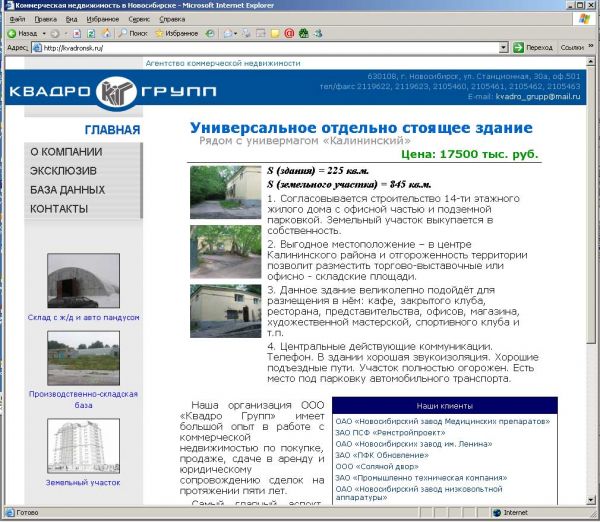
Task: Click the Наши клиенты table header
Action: tap(445, 406)
